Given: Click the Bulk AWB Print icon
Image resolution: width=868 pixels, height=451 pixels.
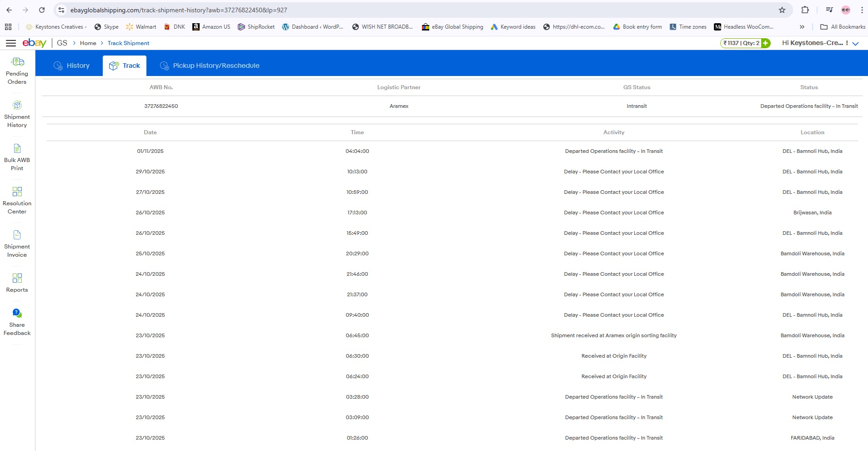Looking at the screenshot, I should [x=17, y=149].
